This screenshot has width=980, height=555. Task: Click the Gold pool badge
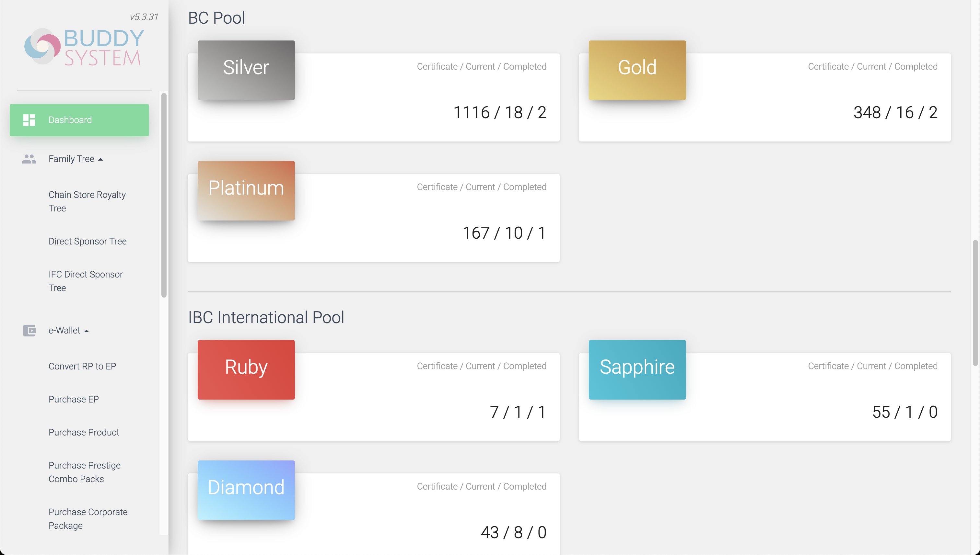click(x=637, y=70)
